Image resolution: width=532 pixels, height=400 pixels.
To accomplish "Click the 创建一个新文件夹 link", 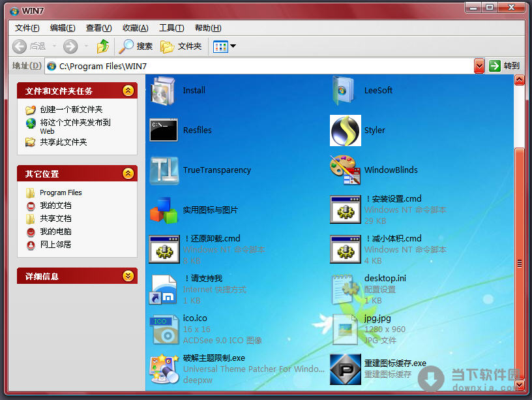I will coord(70,110).
